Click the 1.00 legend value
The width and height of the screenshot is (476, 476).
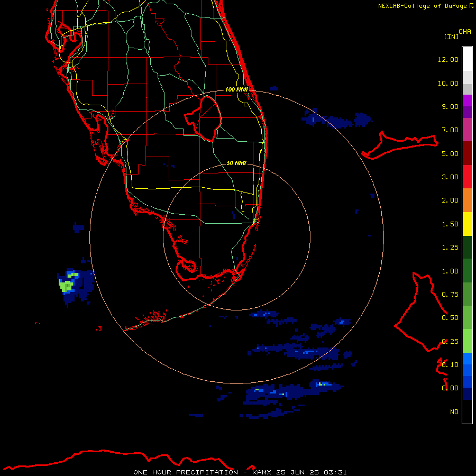(450, 271)
